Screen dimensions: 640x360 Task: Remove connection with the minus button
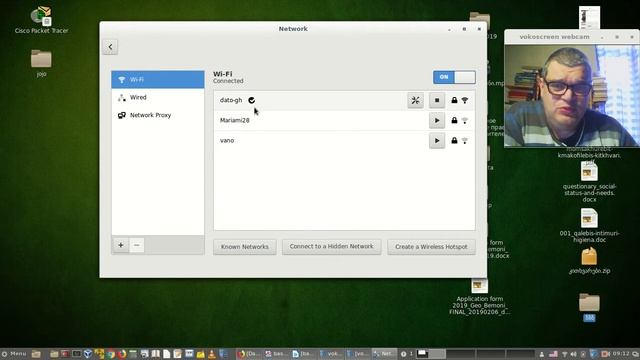click(137, 245)
